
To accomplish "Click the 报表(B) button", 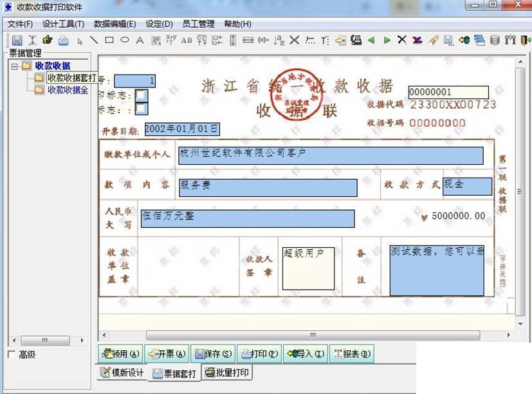I will (351, 354).
